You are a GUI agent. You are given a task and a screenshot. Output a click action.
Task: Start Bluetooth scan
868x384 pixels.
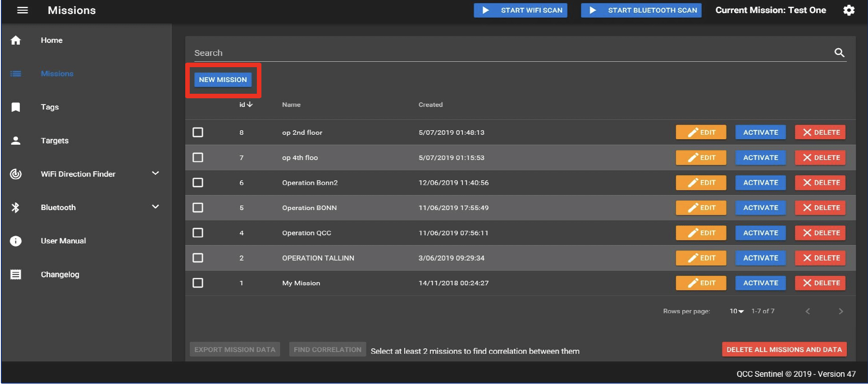pos(641,10)
